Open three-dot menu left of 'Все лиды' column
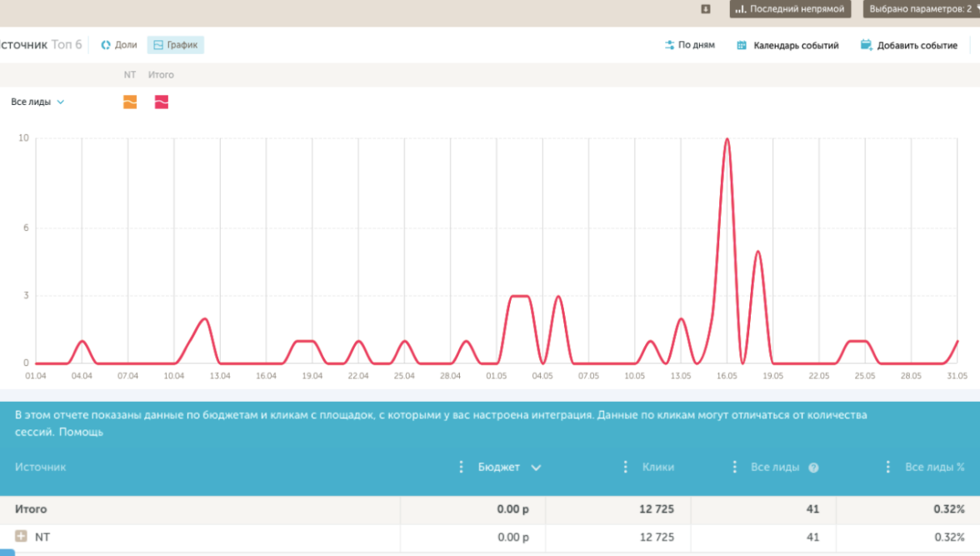Viewport: 980px width, 556px height. coord(734,467)
